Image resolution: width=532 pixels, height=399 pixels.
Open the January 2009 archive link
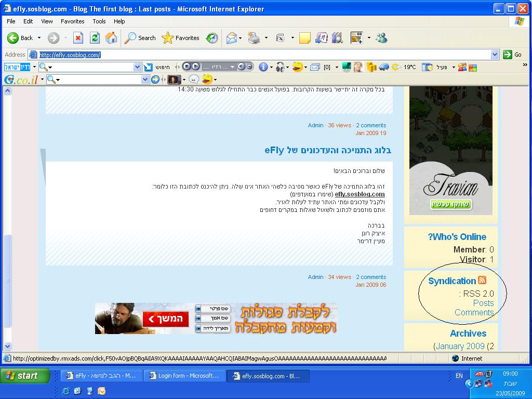click(x=460, y=346)
